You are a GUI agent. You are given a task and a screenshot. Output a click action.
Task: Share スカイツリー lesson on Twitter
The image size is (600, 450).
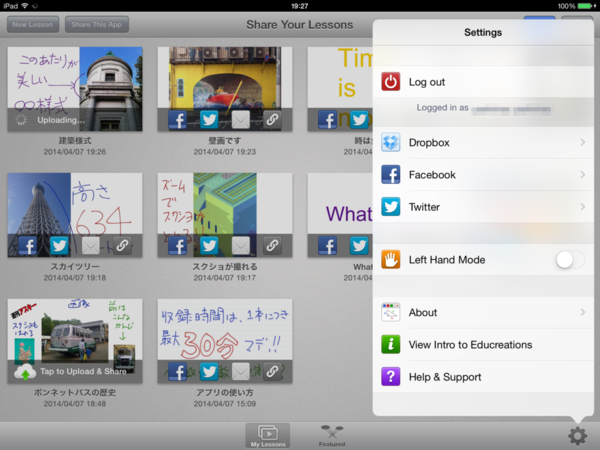[x=59, y=246]
